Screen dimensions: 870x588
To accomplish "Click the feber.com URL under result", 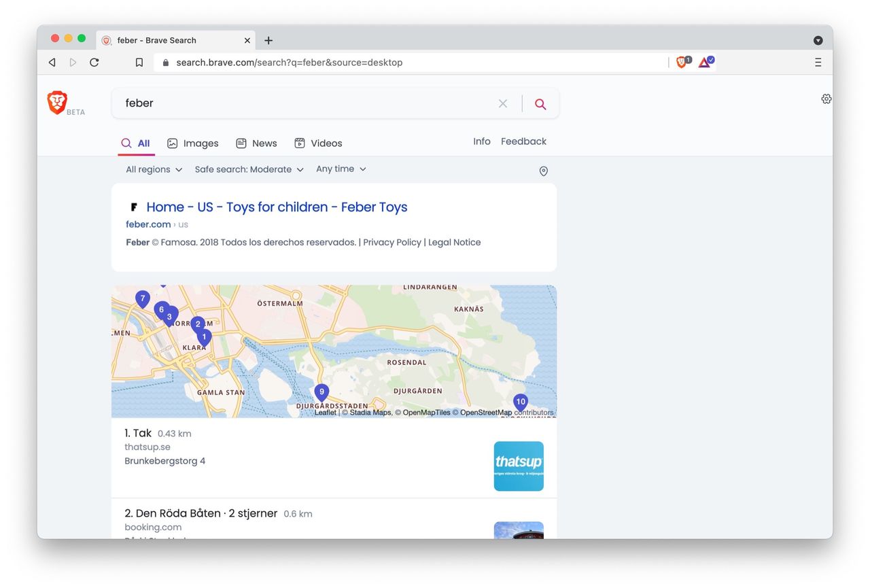I will 148,224.
